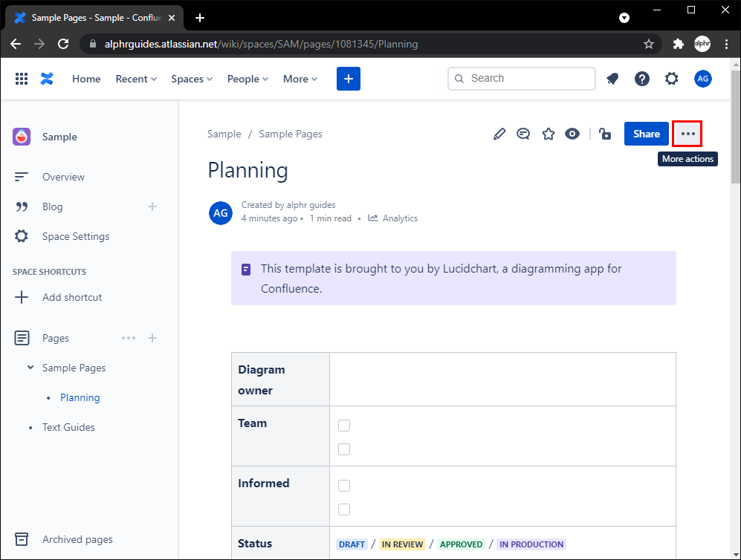Check the second Informed checkbox
Screen dimensions: 741x560
pyautogui.click(x=344, y=509)
